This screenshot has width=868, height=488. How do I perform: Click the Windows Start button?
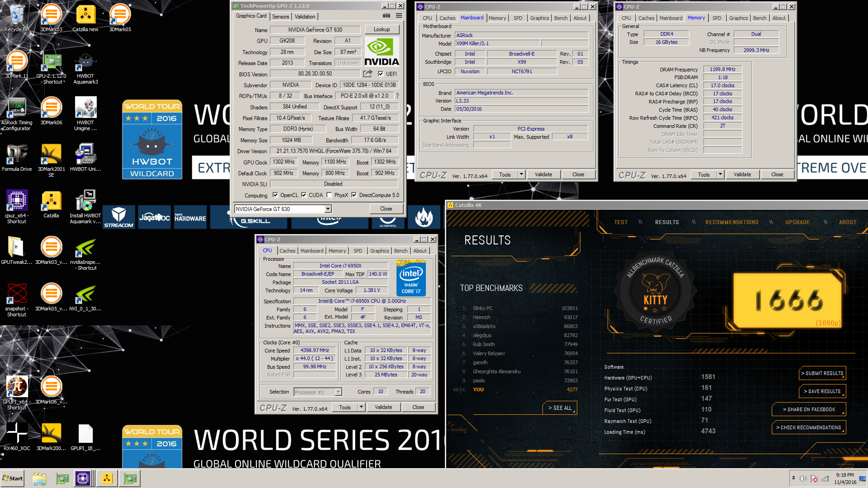pos(13,479)
